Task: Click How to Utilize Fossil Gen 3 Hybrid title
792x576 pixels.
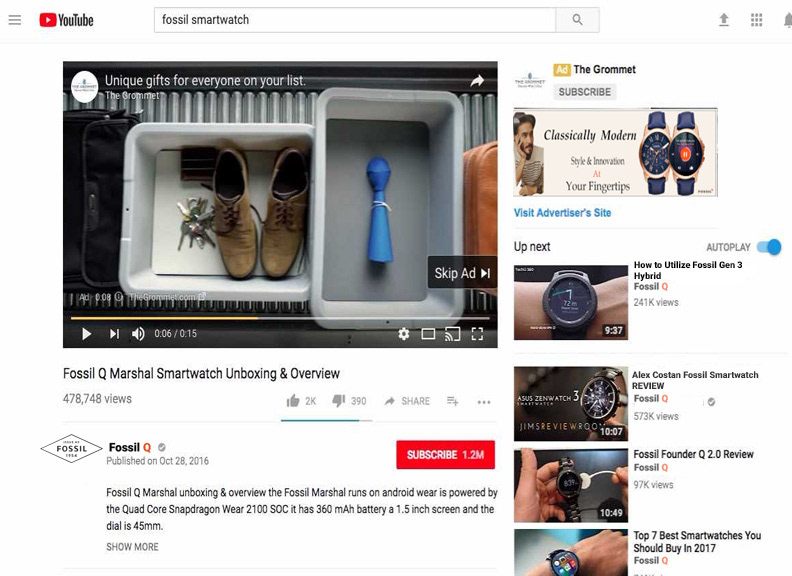Action: click(x=688, y=270)
